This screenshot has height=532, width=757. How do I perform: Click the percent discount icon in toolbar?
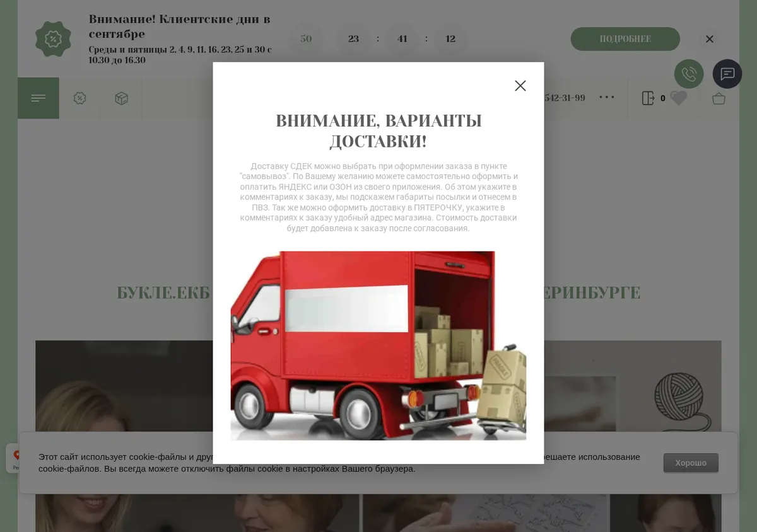(x=79, y=98)
